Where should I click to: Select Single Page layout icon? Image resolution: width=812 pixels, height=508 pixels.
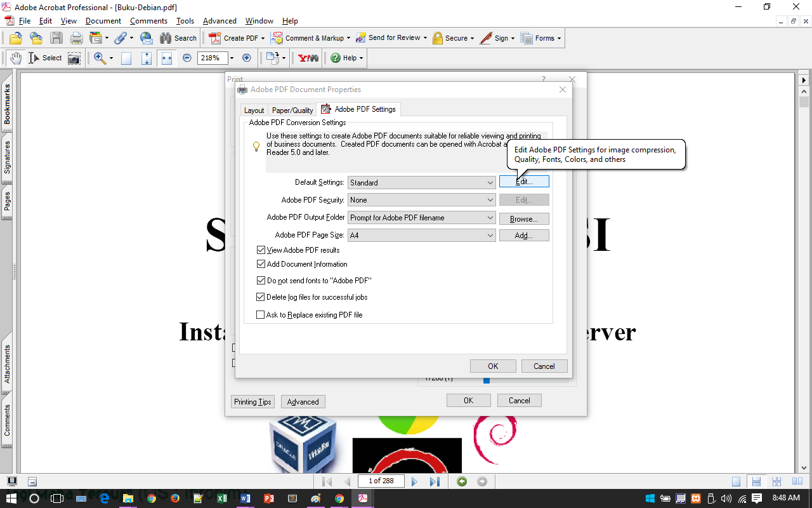tap(736, 481)
